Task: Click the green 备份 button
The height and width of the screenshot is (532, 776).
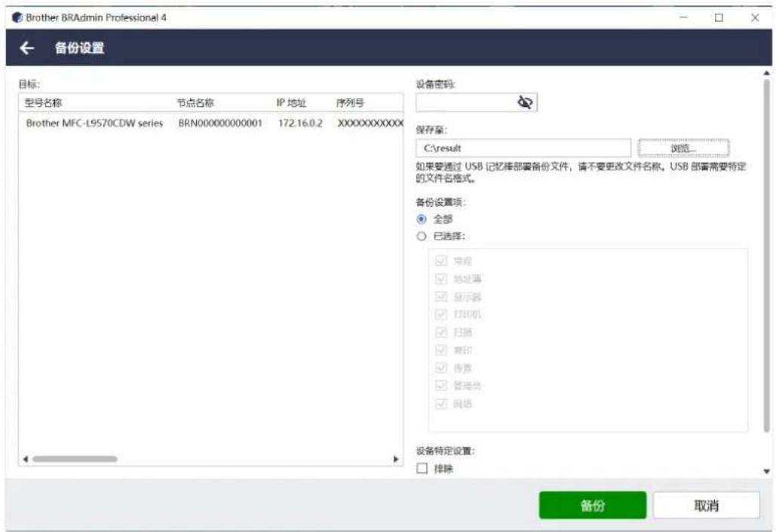Action: 593,506
